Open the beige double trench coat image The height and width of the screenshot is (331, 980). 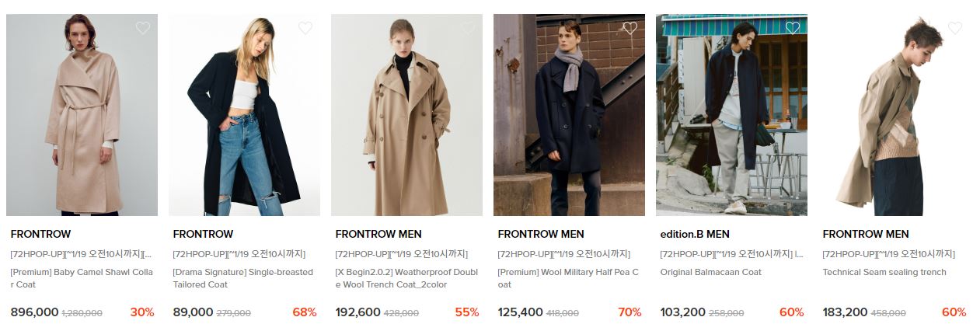coord(406,115)
